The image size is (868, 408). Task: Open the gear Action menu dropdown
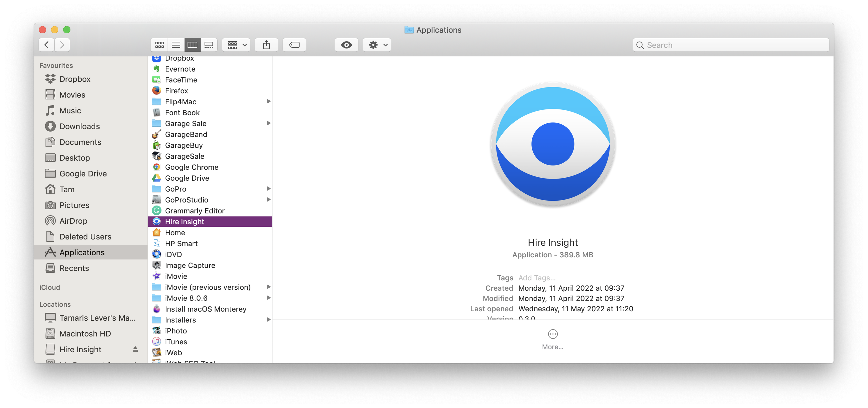click(x=377, y=45)
